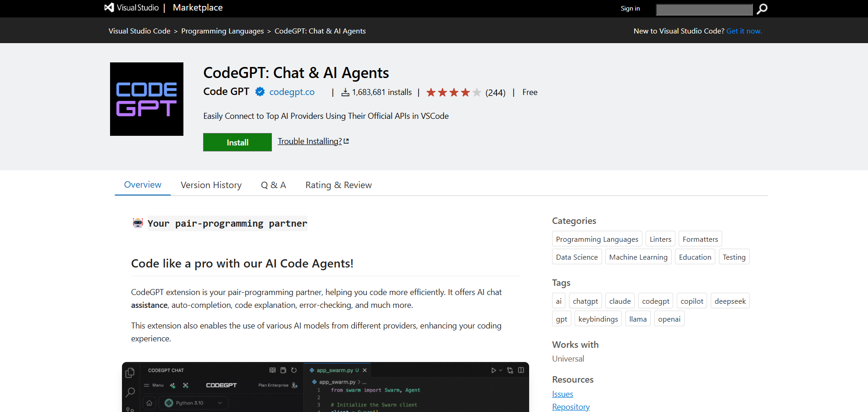Click the search magnifier icon
868x412 pixels.
click(x=762, y=9)
